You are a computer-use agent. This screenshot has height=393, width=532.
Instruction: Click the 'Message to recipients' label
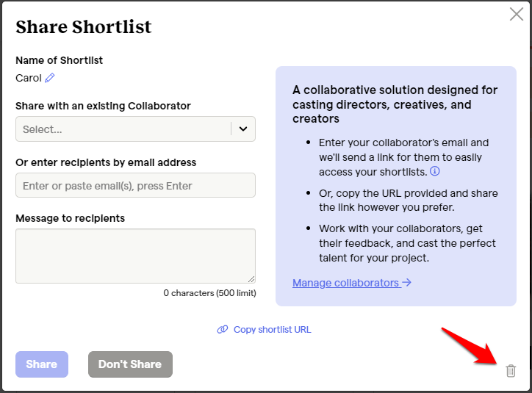tap(71, 218)
